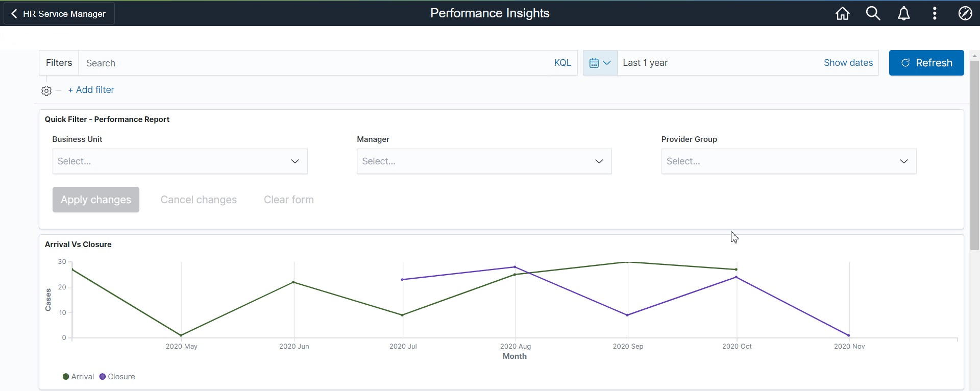Click Cancel changes
The width and height of the screenshot is (980, 391).
pyautogui.click(x=199, y=200)
